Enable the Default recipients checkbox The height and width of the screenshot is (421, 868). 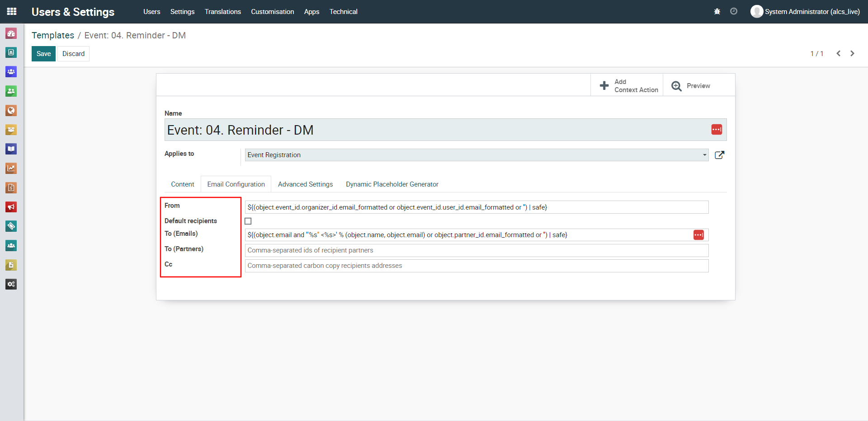coord(248,221)
